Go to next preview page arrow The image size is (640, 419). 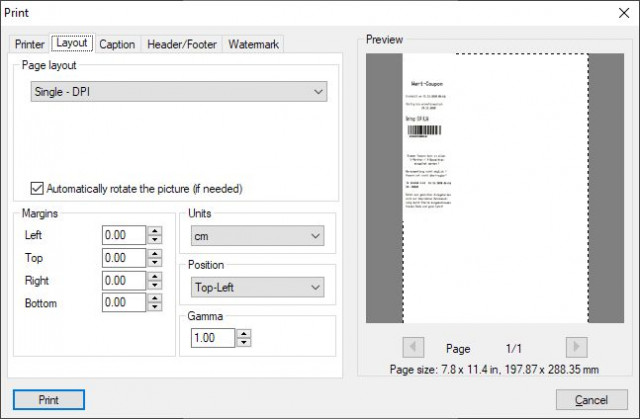point(576,347)
